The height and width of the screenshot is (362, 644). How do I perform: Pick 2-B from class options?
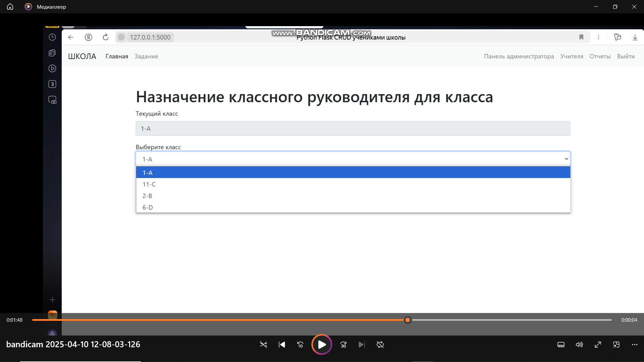coord(147,196)
